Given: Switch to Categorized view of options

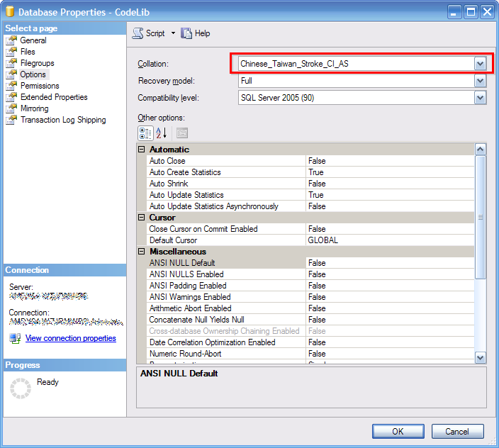Looking at the screenshot, I should pyautogui.click(x=145, y=133).
